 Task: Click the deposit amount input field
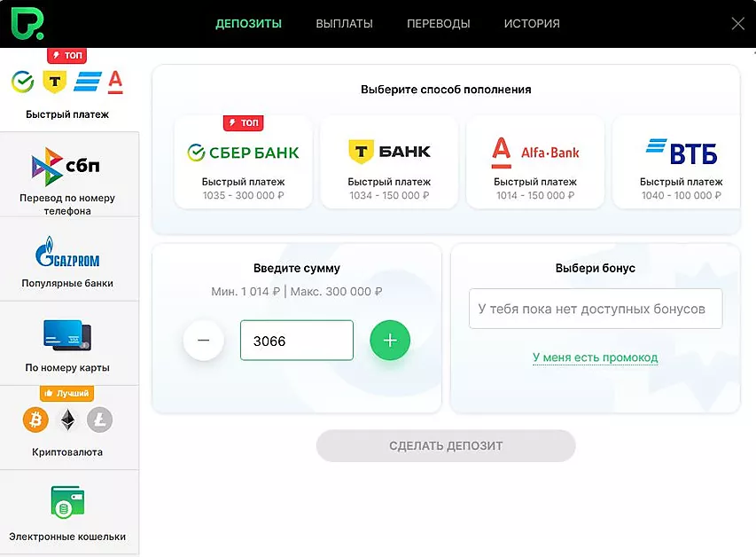point(297,341)
